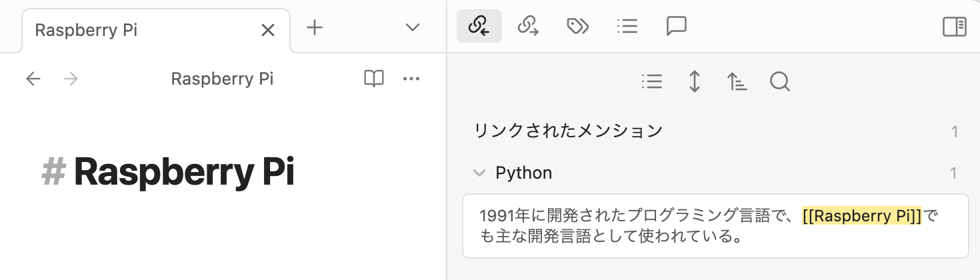980x280 pixels.
Task: Show the tags panel
Action: [x=577, y=26]
